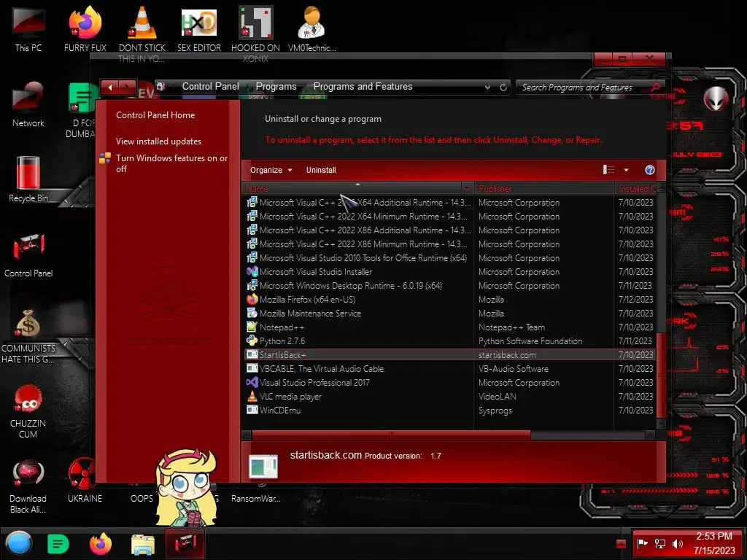This screenshot has height=560, width=747.
Task: Open Recycle Bin desktop icon
Action: point(28,179)
